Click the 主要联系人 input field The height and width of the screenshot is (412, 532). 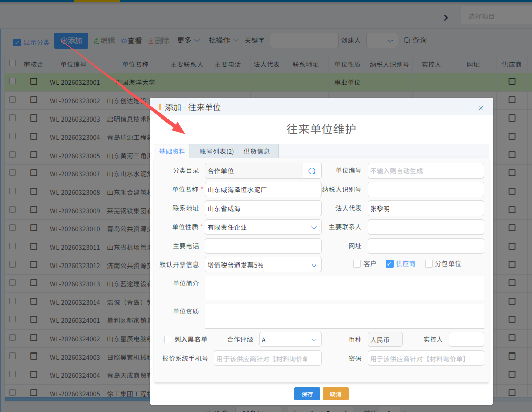[426, 227]
